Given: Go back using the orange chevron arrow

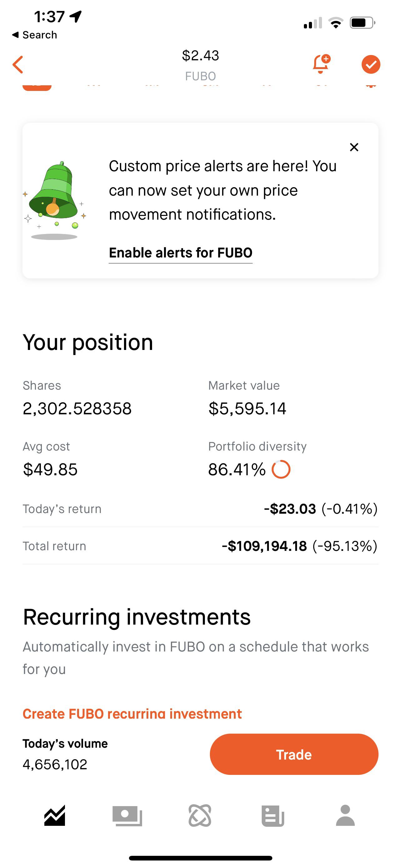Looking at the screenshot, I should pos(18,64).
